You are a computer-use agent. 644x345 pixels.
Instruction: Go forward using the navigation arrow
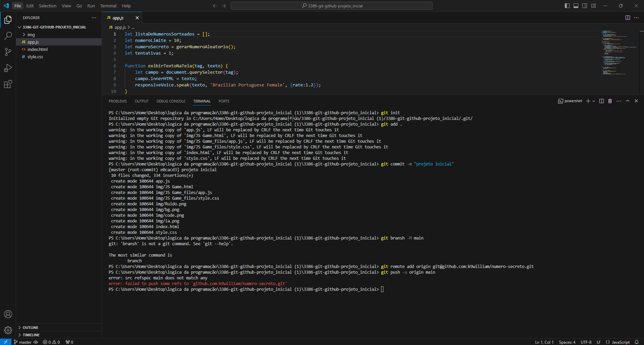pyautogui.click(x=224, y=6)
